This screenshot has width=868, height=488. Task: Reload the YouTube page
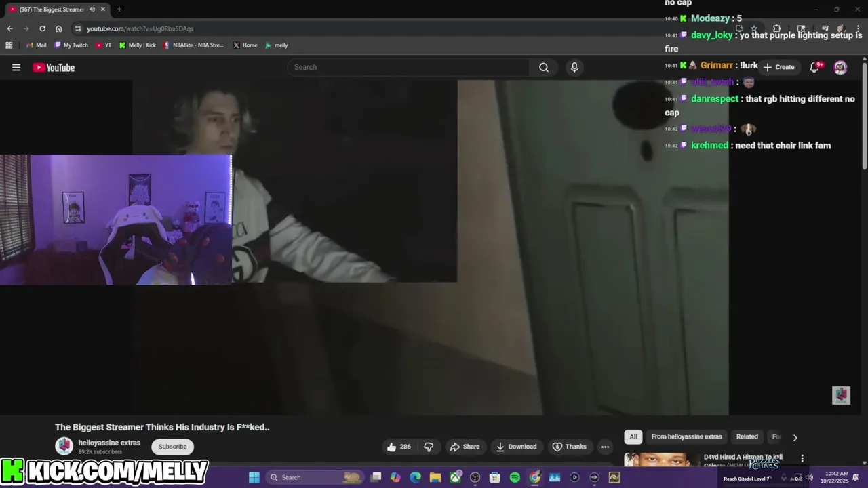pyautogui.click(x=42, y=28)
